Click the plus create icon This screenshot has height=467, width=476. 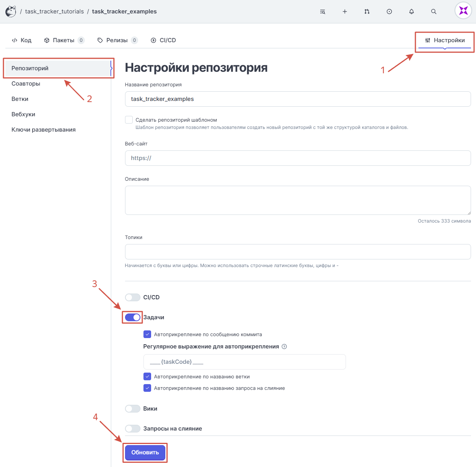pos(345,12)
